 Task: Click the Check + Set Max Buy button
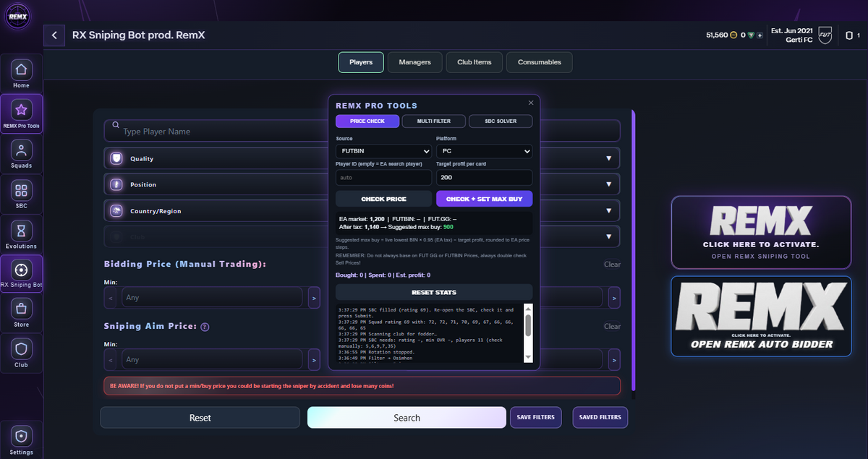(484, 199)
